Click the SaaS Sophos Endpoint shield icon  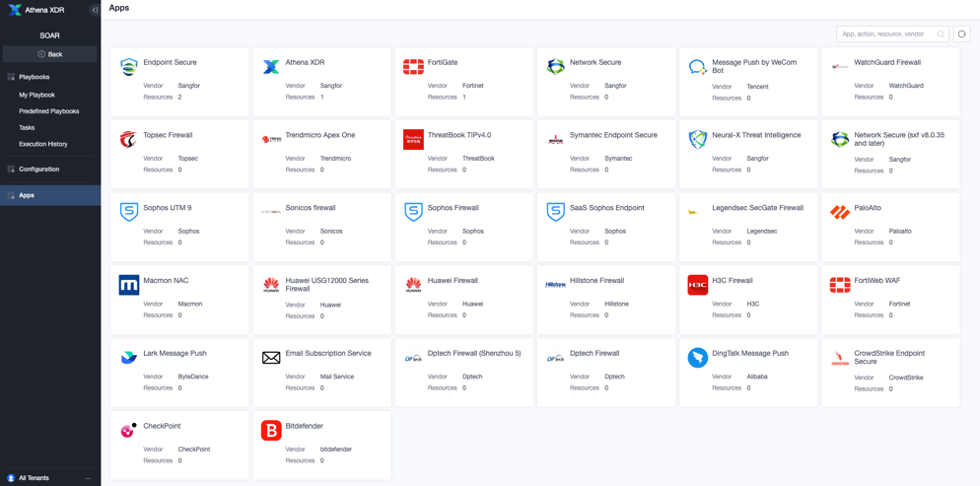pos(555,212)
